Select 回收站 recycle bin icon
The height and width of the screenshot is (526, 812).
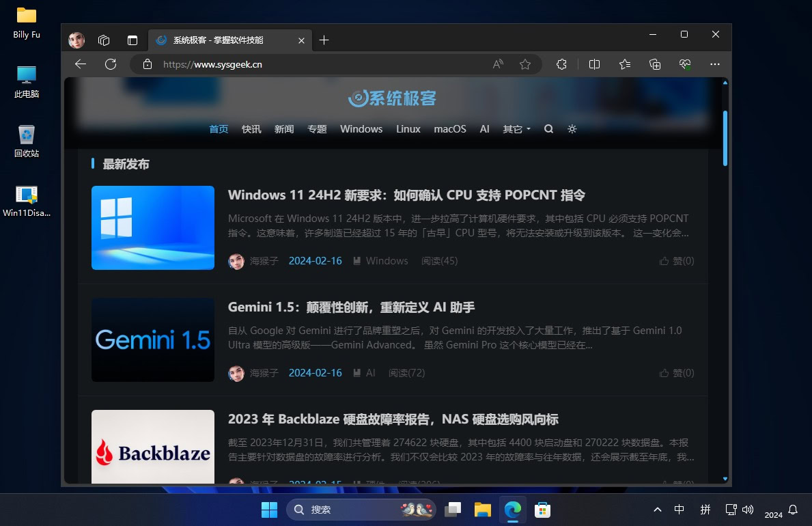tap(27, 141)
